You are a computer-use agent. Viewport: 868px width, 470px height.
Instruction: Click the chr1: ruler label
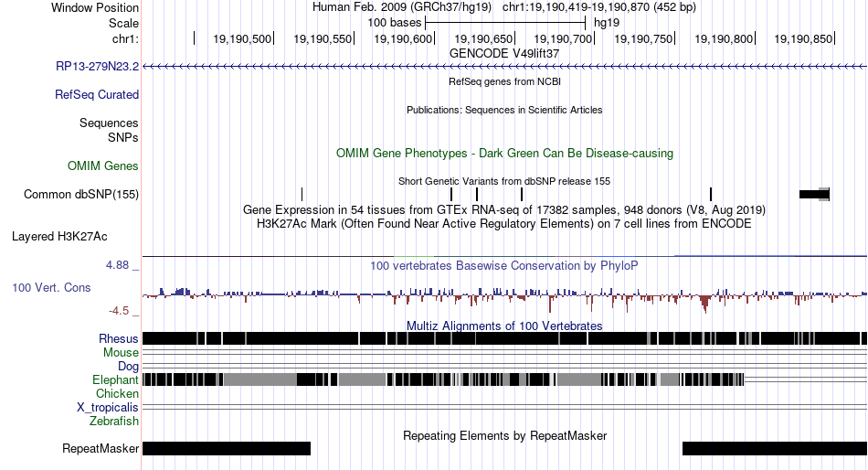(126, 38)
